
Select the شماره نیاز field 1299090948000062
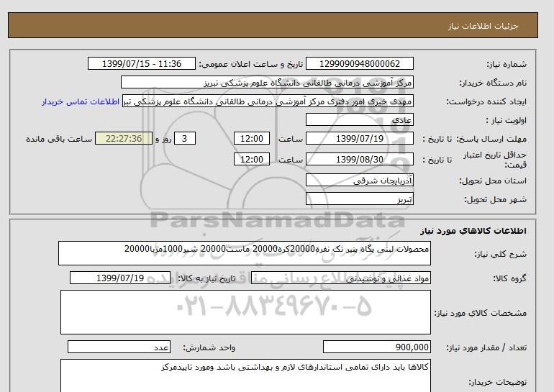pyautogui.click(x=359, y=63)
